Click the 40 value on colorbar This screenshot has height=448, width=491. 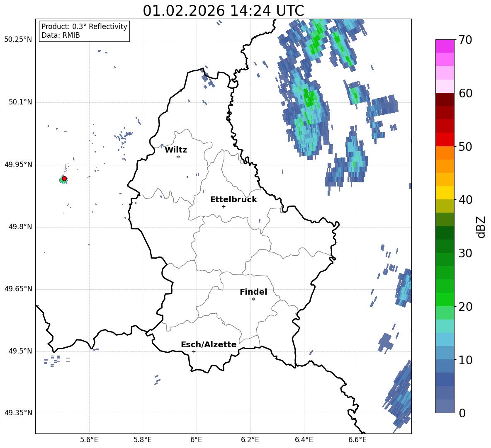point(465,200)
